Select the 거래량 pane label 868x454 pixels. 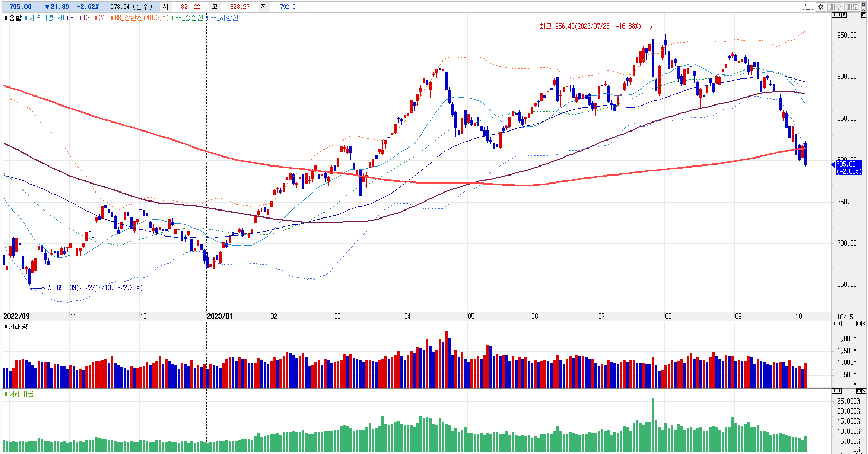[17, 326]
